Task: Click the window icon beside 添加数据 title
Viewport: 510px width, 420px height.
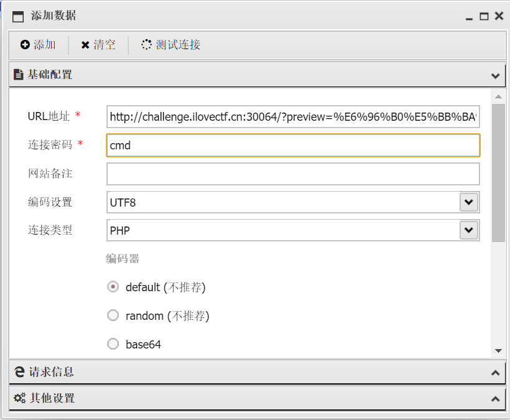Action: [18, 16]
